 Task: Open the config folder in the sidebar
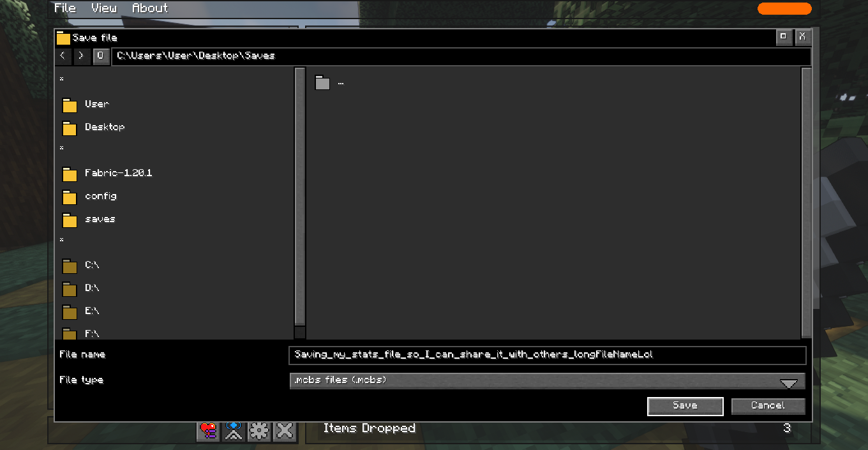tap(100, 196)
